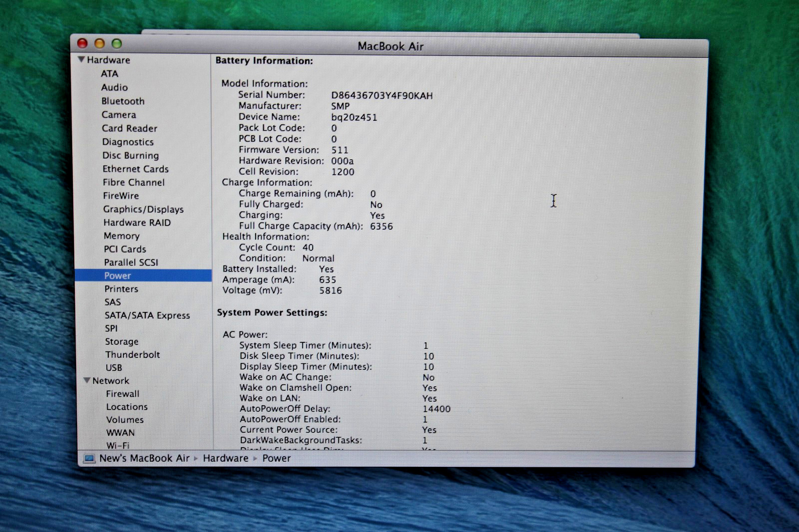Image resolution: width=799 pixels, height=532 pixels.
Task: Select Fibre Channel entry
Action: point(134,182)
